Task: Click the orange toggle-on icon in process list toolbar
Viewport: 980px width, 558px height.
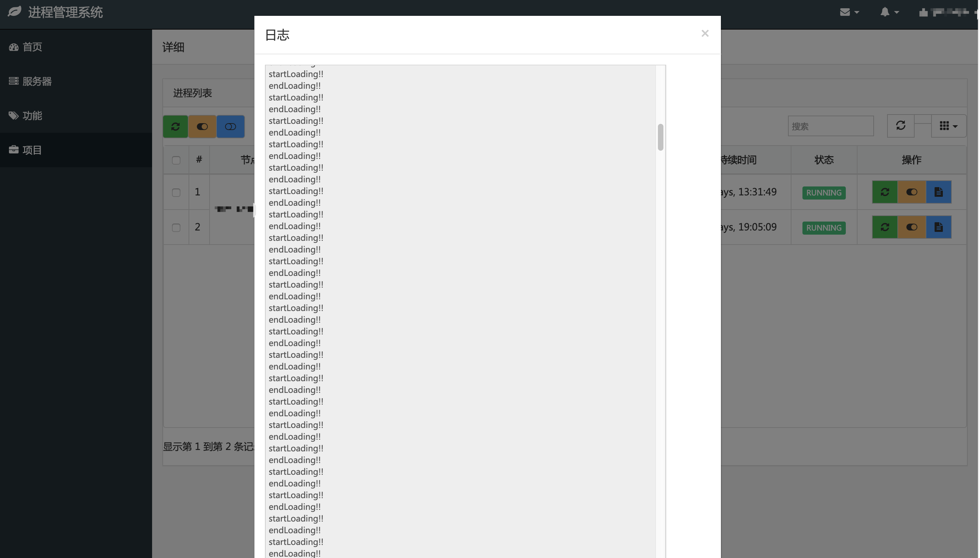Action: click(x=202, y=127)
